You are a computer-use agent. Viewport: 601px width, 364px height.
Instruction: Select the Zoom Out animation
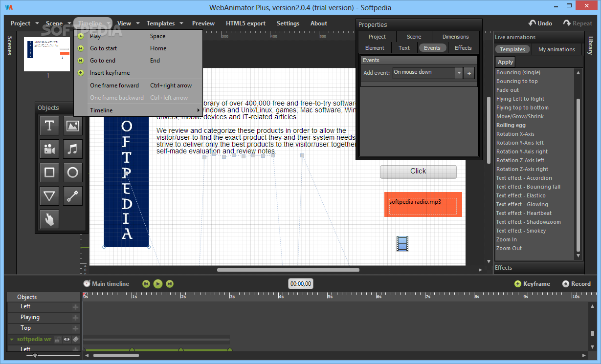click(x=509, y=248)
